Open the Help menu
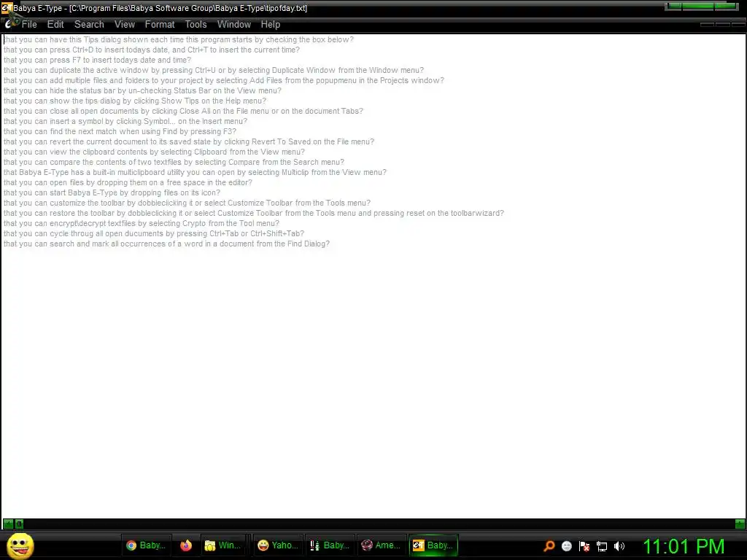This screenshot has width=747, height=560. tap(270, 24)
